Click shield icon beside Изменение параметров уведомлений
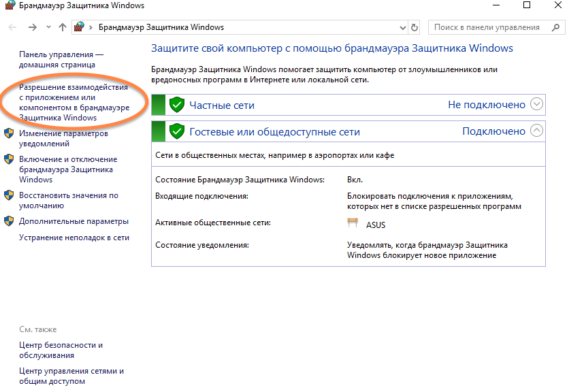584x392 pixels. click(x=9, y=133)
